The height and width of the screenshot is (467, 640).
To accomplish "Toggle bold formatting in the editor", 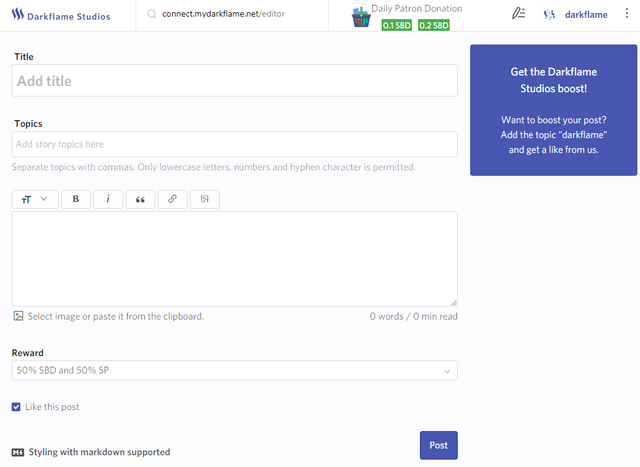I will [x=76, y=199].
